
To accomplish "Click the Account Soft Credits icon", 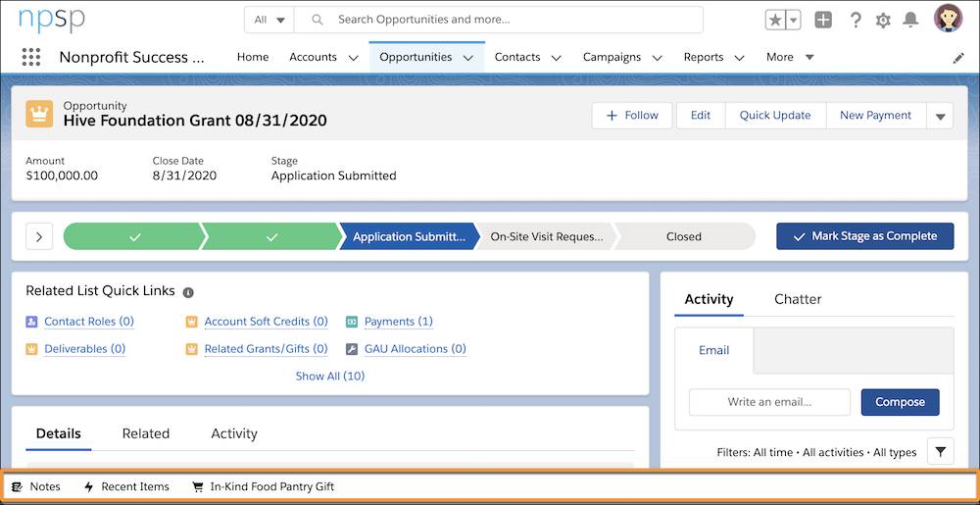I will [x=192, y=322].
